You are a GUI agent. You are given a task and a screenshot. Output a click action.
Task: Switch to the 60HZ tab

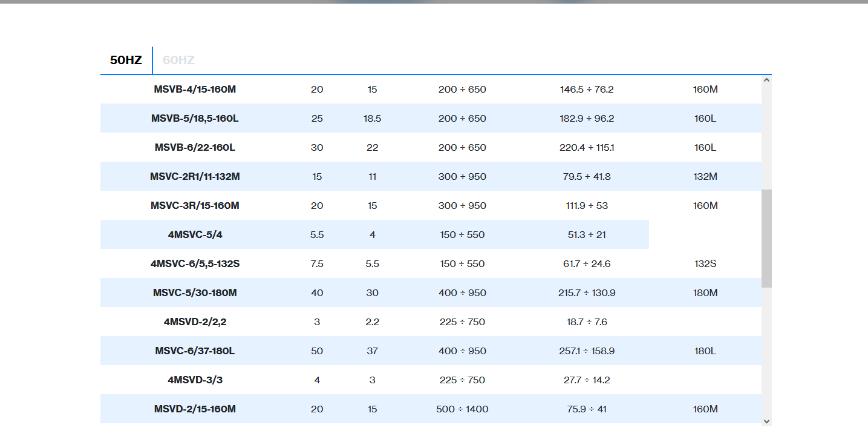pos(178,60)
